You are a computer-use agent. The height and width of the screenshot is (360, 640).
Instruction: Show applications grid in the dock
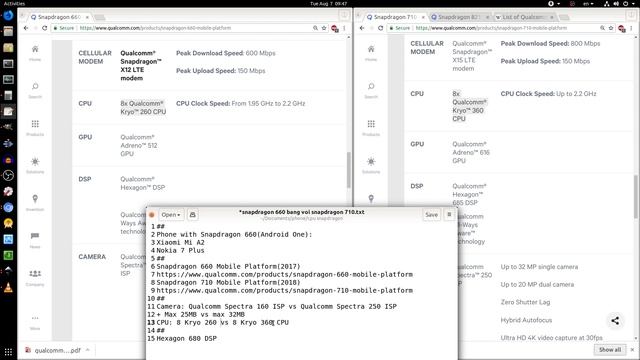[x=8, y=351]
